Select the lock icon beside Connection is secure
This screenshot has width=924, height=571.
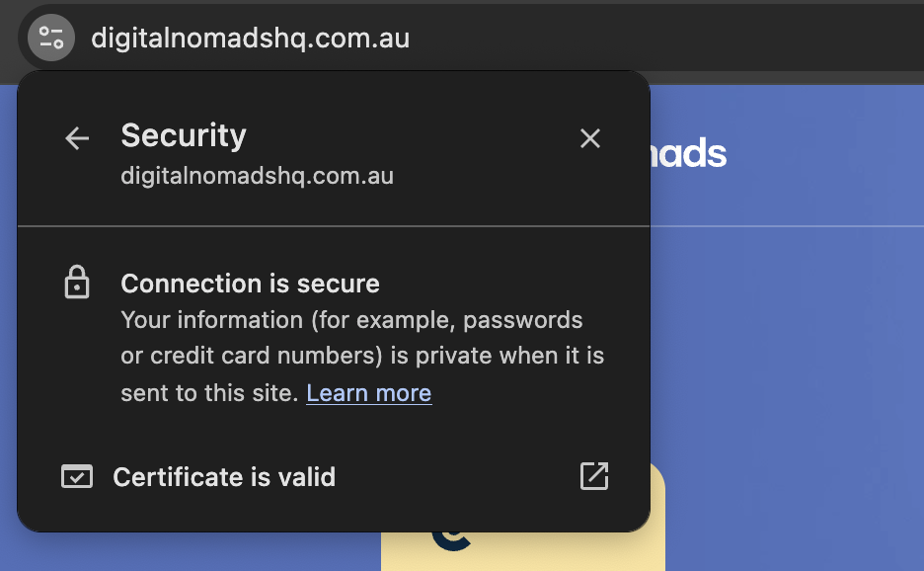[x=76, y=283]
